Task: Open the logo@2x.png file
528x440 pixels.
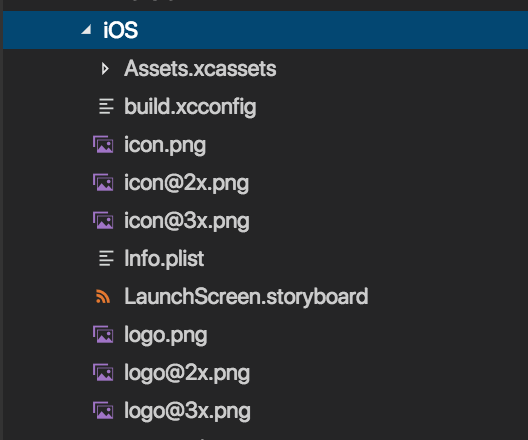Action: coord(187,373)
